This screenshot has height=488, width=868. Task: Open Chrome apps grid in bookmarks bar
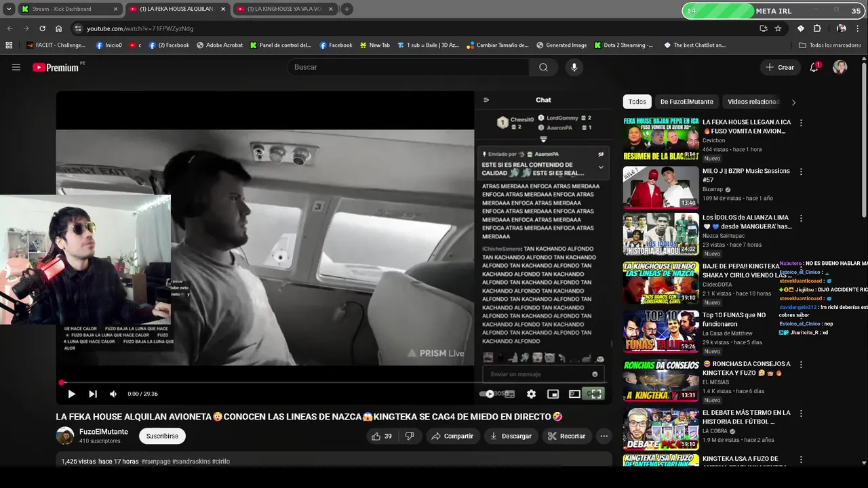9,45
